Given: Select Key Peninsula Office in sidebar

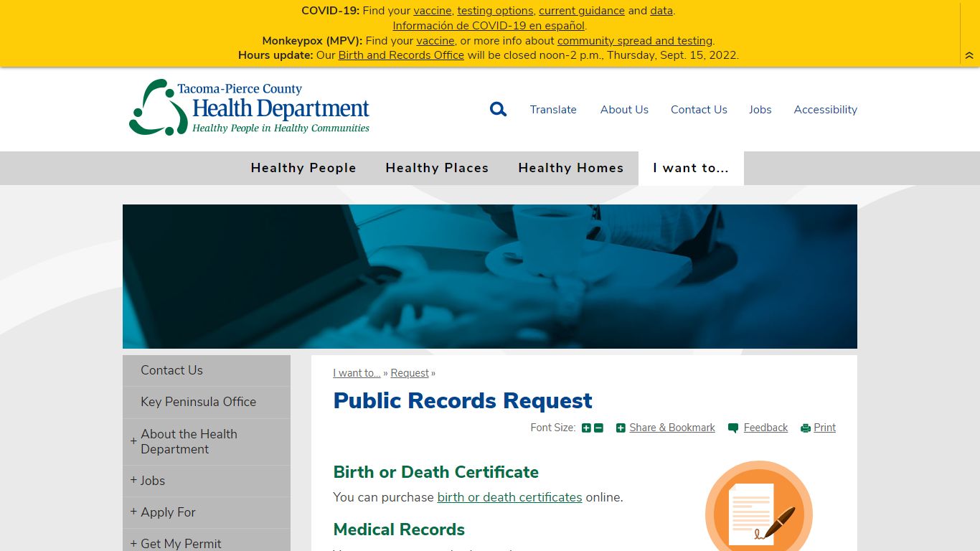Looking at the screenshot, I should (207, 402).
